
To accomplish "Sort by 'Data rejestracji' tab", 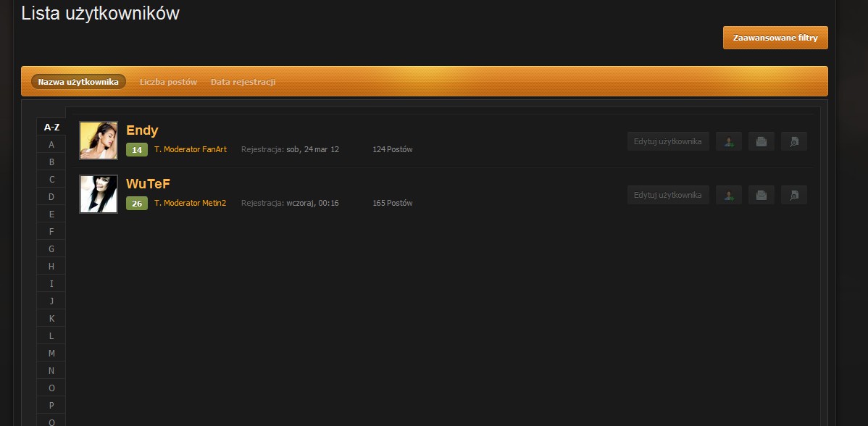I will pos(243,82).
